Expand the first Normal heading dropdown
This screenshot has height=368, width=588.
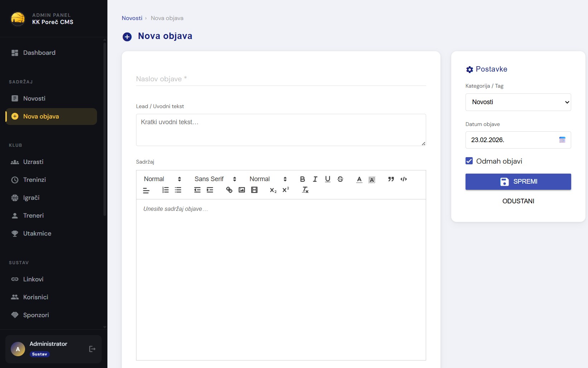(x=162, y=179)
